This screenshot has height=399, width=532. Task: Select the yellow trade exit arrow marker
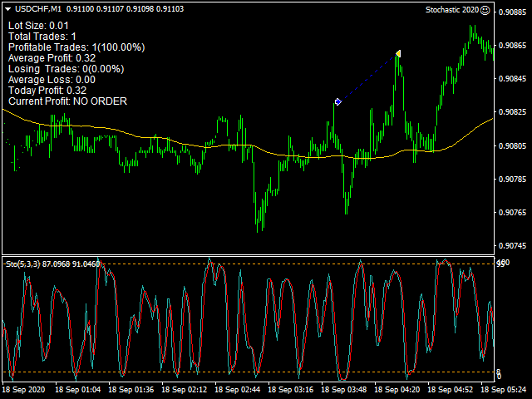pos(398,53)
